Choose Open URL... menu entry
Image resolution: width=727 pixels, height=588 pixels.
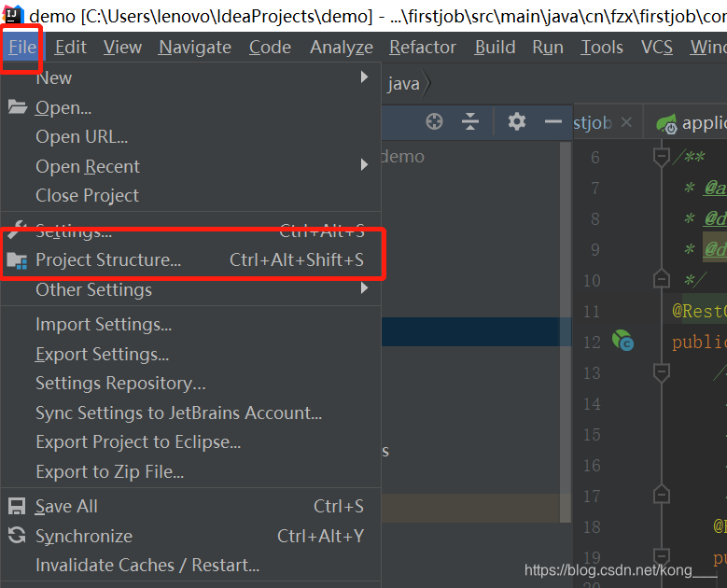tap(190, 137)
